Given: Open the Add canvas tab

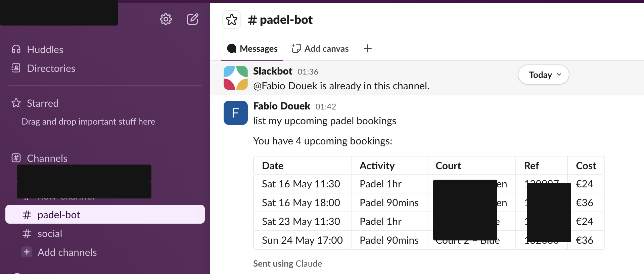Looking at the screenshot, I should tap(320, 49).
